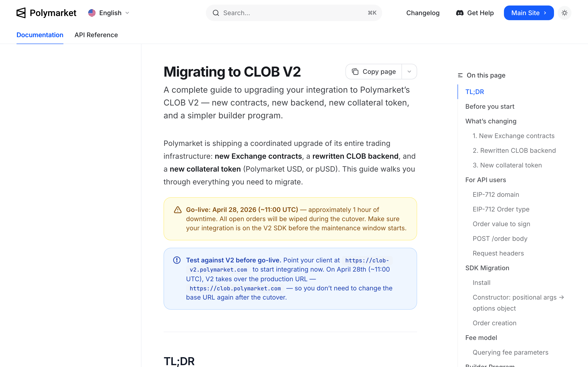Viewport: 588px width, 367px height.
Task: Click the On this page list icon
Action: pyautogui.click(x=460, y=75)
